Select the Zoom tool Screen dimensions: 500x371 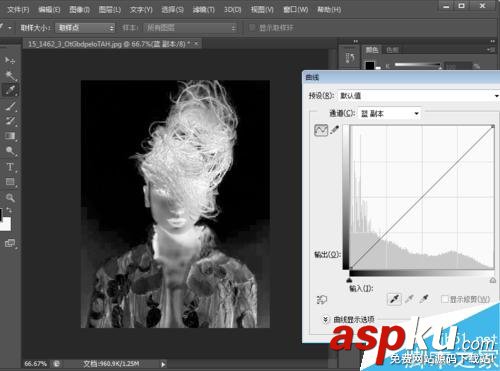click(x=10, y=197)
